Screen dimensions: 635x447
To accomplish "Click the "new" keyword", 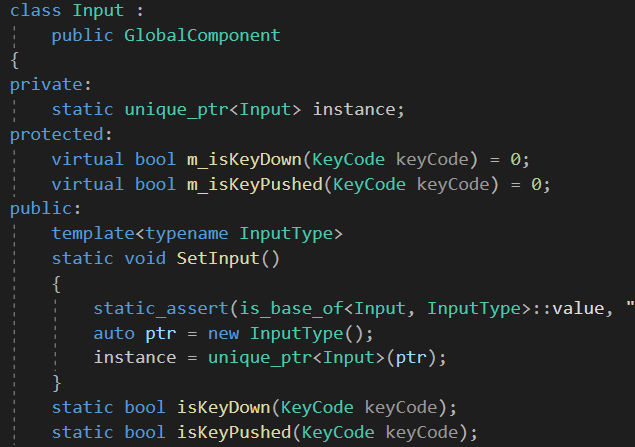I will [x=223, y=334].
